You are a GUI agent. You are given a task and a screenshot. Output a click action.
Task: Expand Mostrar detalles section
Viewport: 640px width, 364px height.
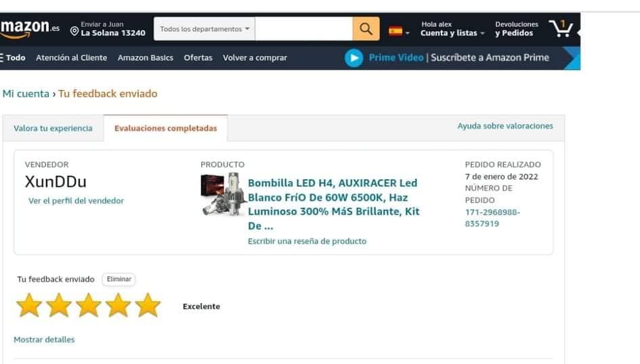(44, 340)
